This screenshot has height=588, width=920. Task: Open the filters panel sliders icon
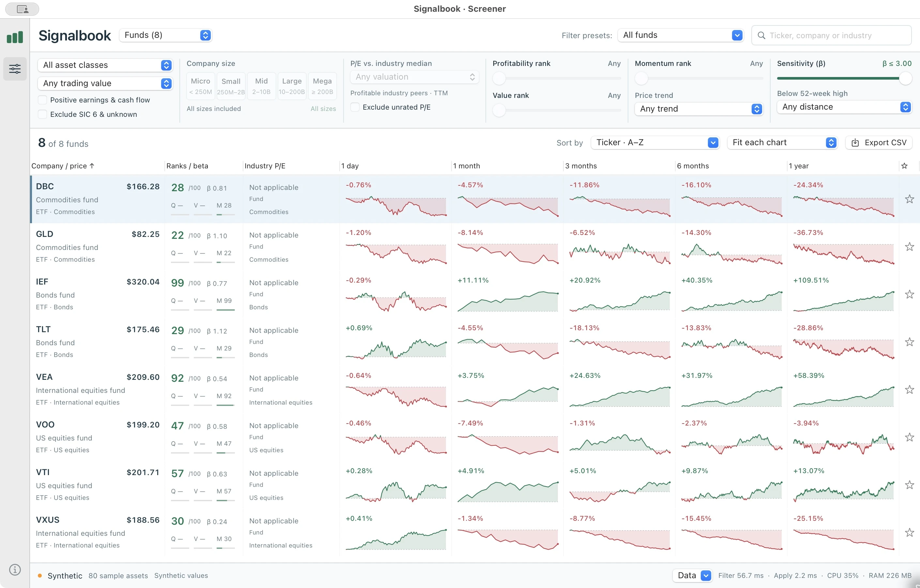[x=15, y=69]
